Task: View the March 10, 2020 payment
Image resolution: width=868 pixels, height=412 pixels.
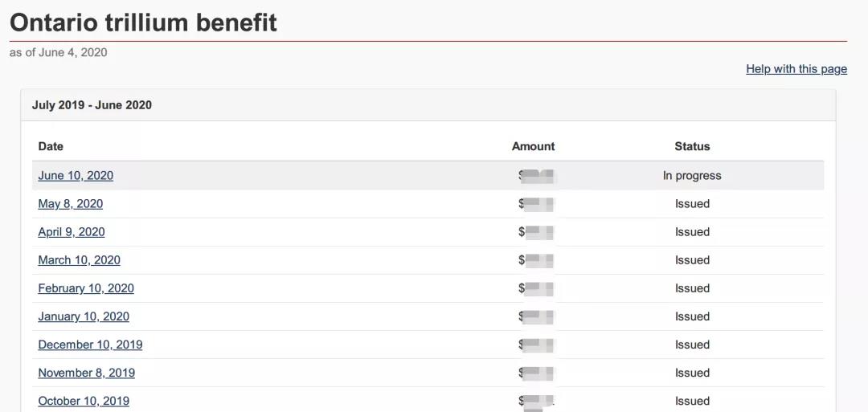Action: click(x=79, y=260)
